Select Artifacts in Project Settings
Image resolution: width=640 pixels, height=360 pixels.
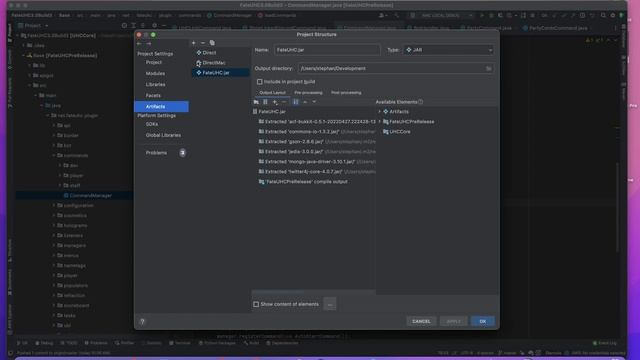[161, 107]
